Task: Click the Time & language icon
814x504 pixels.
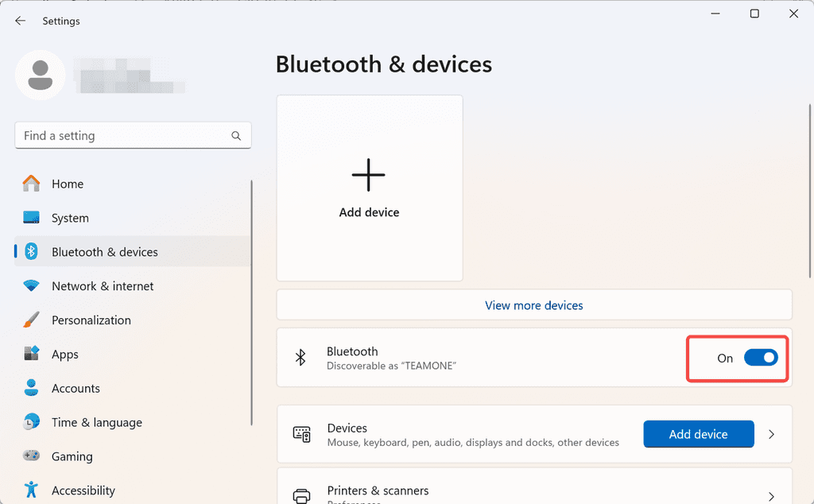Action: tap(32, 422)
